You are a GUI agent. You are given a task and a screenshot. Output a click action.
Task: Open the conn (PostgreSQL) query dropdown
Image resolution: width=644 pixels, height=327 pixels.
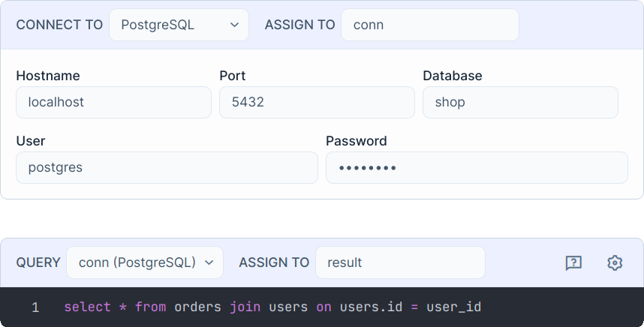[145, 262]
